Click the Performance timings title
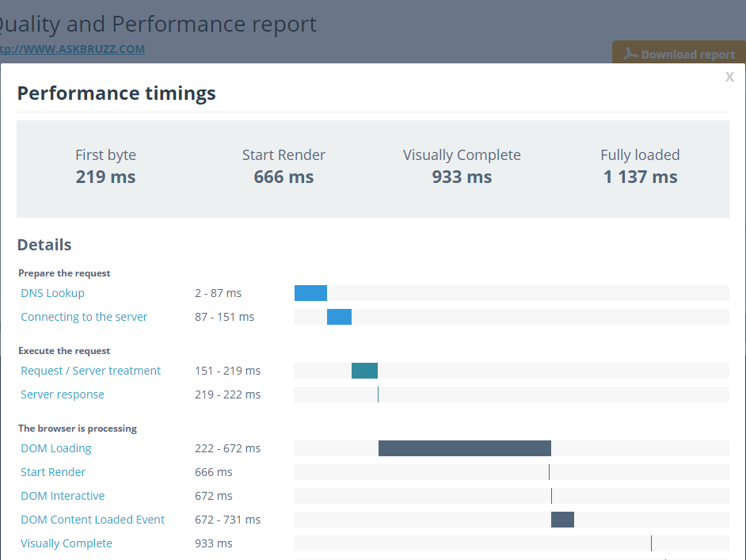 click(116, 93)
